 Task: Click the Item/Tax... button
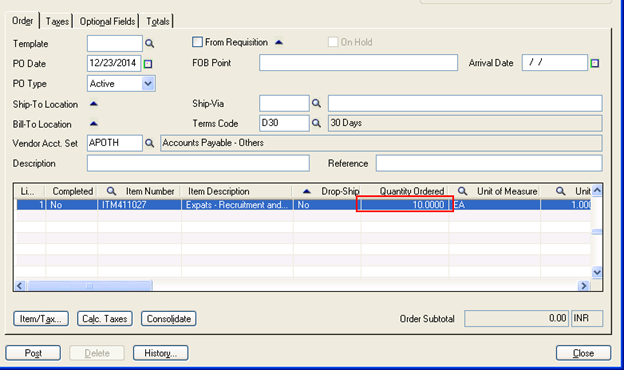[x=41, y=319]
